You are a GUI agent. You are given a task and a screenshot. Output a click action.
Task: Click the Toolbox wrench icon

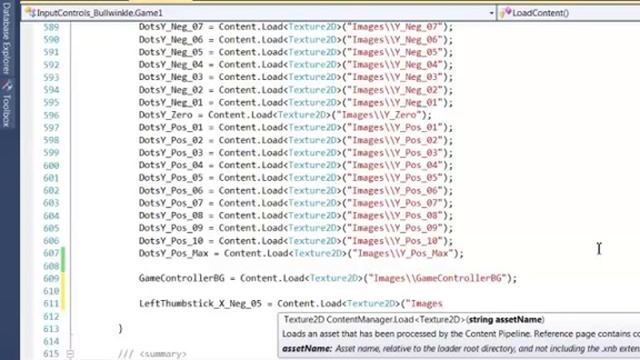coord(7,86)
